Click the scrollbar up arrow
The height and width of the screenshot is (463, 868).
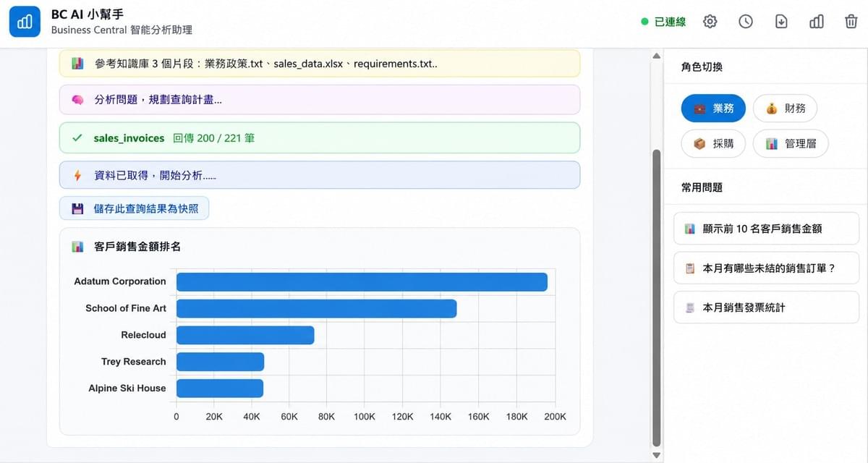click(x=657, y=56)
